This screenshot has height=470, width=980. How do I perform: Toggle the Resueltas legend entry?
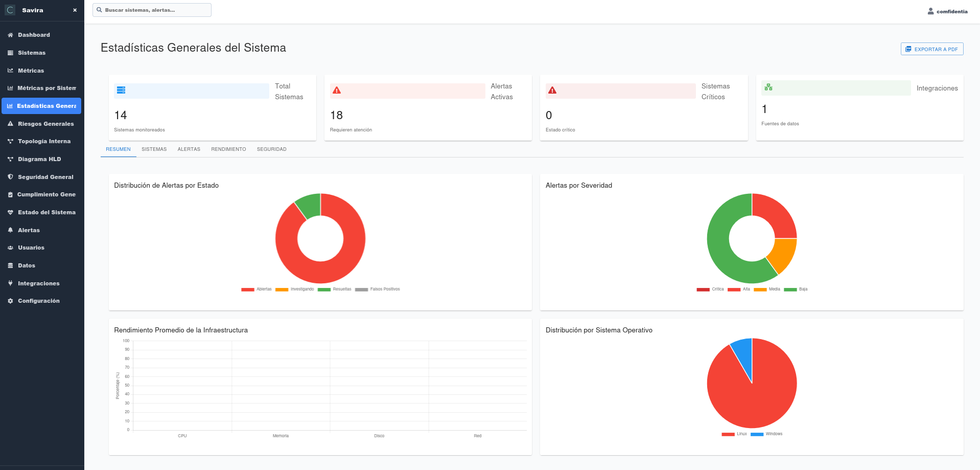click(x=335, y=289)
